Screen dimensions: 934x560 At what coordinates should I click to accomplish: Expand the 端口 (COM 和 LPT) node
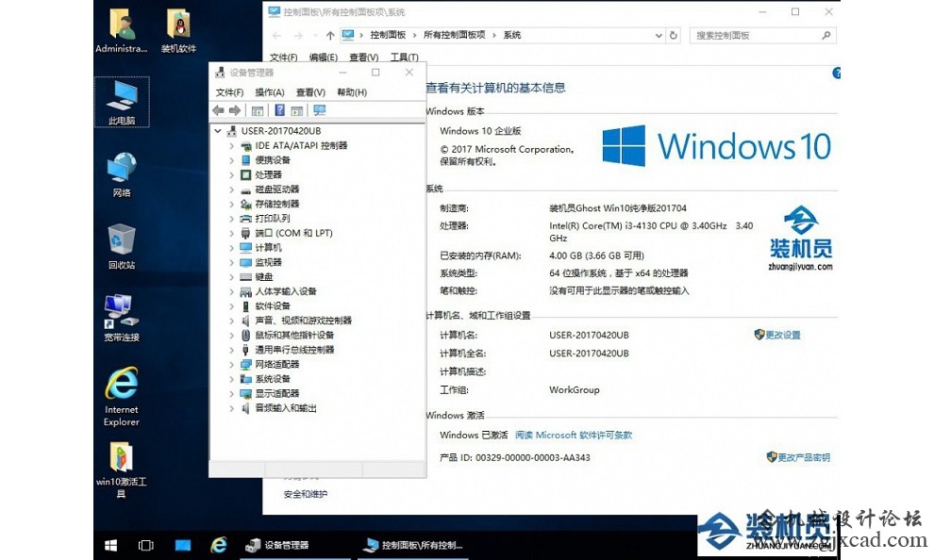[x=232, y=233]
